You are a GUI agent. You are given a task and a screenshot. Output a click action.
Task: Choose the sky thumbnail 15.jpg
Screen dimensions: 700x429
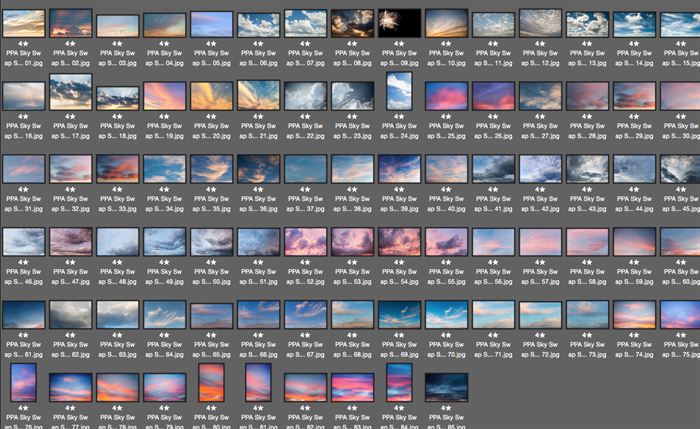coord(680,24)
